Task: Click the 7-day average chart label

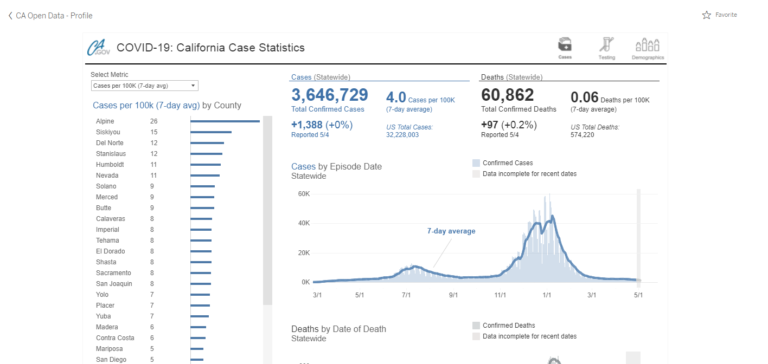Action: [x=451, y=231]
